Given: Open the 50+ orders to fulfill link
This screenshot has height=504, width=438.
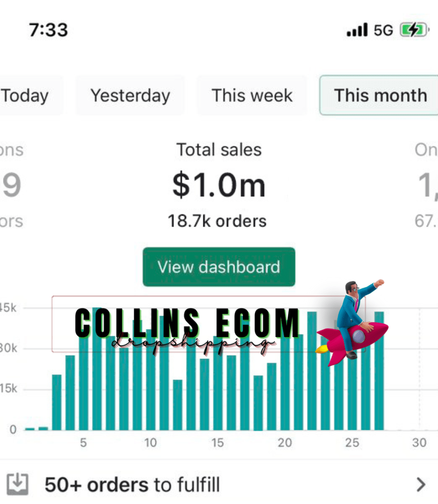Looking at the screenshot, I should pos(132,485).
